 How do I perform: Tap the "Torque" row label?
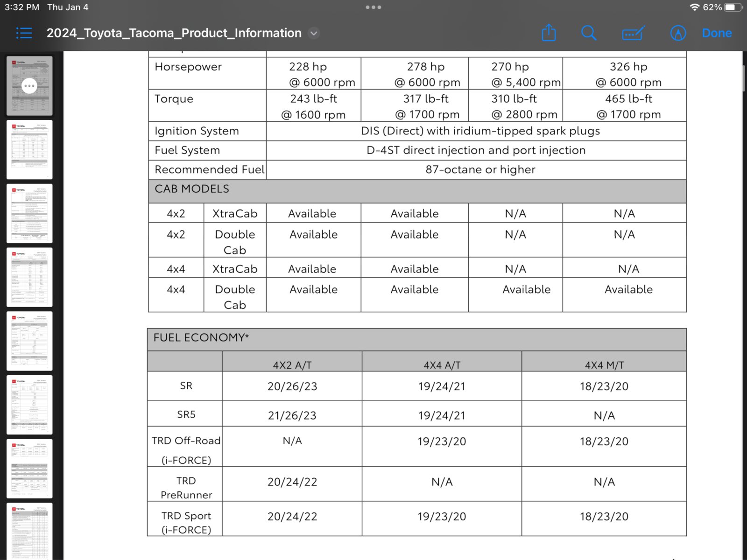click(x=174, y=99)
